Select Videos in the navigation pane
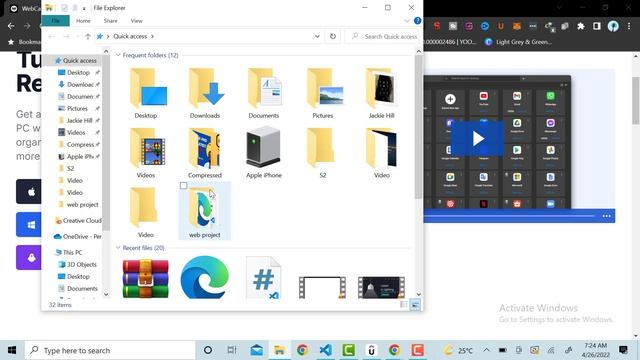 click(x=76, y=132)
